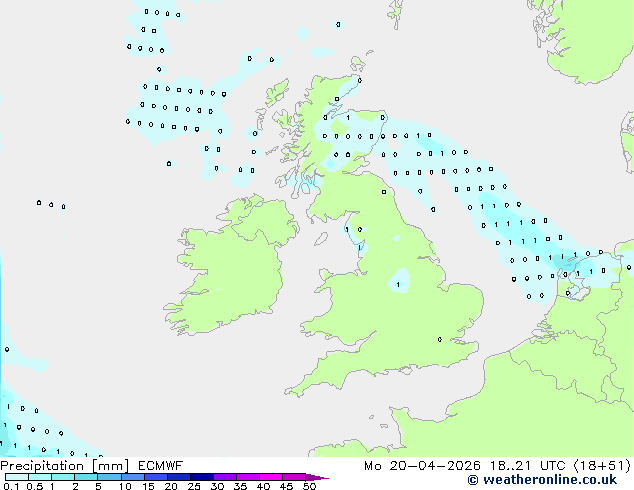Screen dimensions: 634x490
Task: Click the '[mm]' unit label
Action: coord(110,466)
